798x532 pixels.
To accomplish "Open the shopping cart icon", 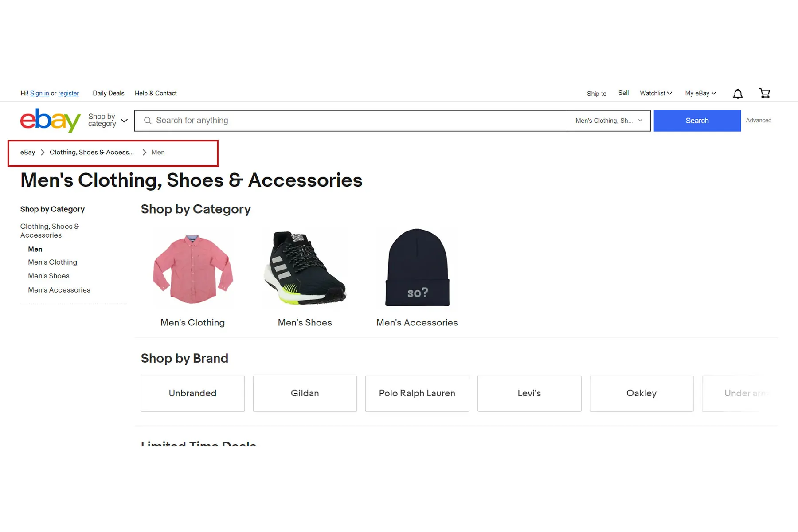I will pos(764,93).
